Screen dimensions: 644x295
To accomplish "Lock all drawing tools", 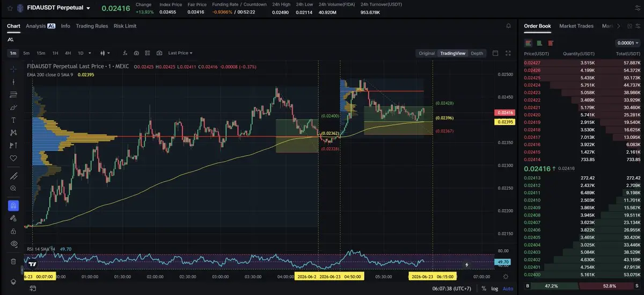I will pos(13,231).
